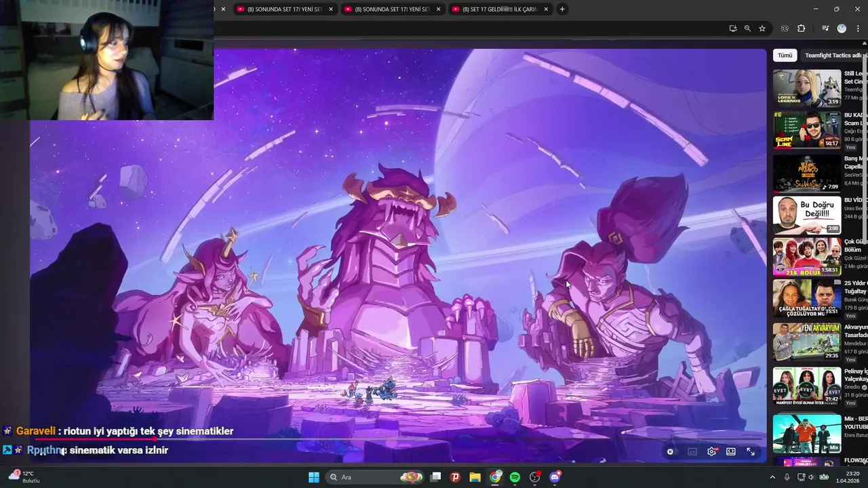Switch to theater mode in the player

coord(731,451)
